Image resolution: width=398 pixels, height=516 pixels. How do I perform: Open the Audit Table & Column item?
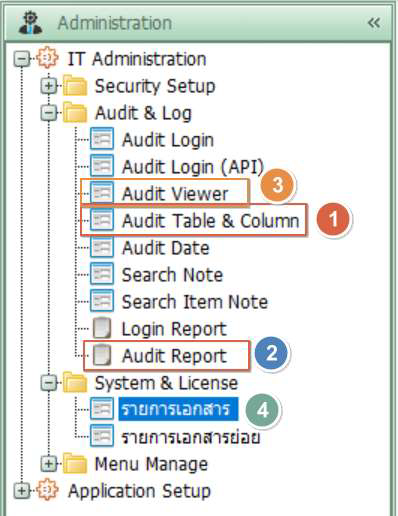pos(210,221)
